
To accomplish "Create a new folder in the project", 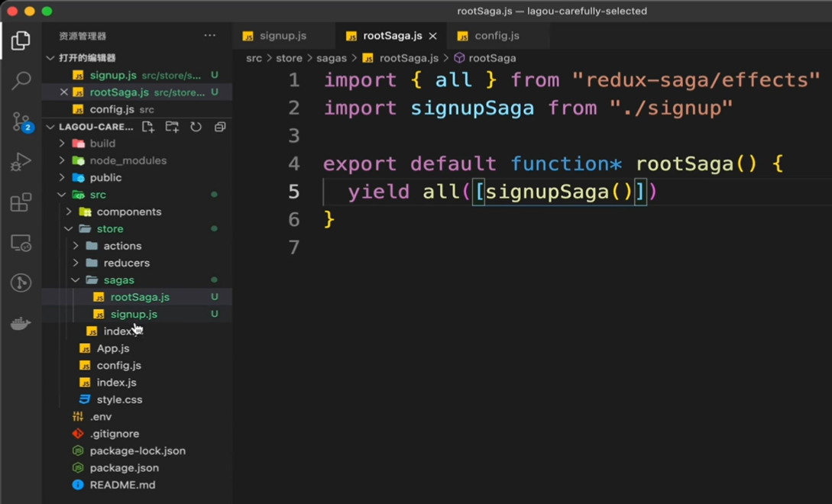I will pyautogui.click(x=172, y=127).
